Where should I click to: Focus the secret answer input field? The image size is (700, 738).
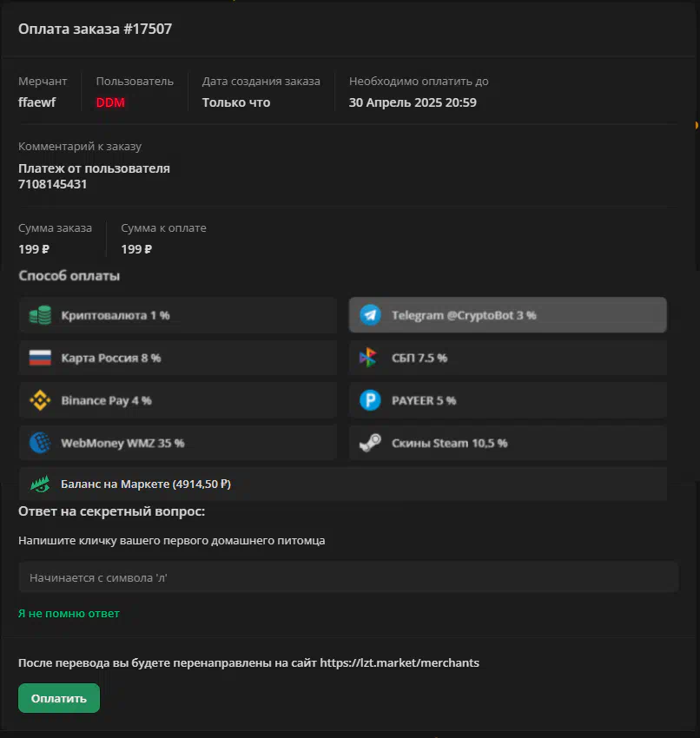(348, 577)
